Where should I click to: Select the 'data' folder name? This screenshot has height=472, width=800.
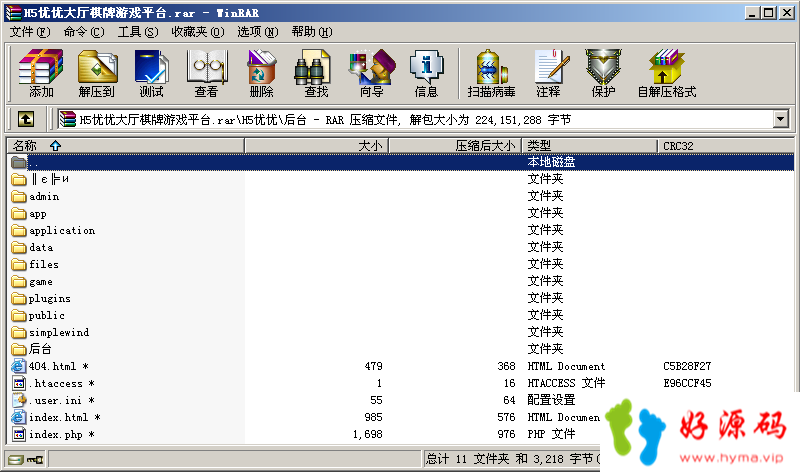tap(41, 247)
